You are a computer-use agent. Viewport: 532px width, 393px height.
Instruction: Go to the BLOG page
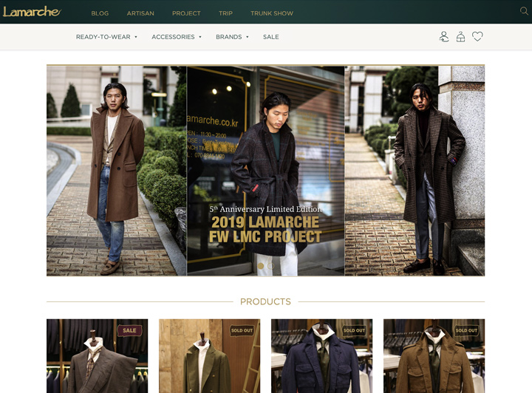(x=100, y=13)
